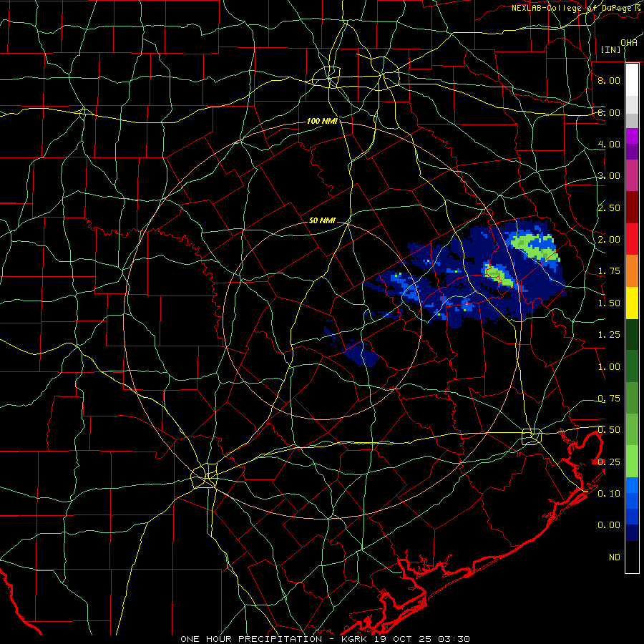This screenshot has width=644, height=644.
Task: Click the 0.50 legend value
Action: (x=609, y=430)
